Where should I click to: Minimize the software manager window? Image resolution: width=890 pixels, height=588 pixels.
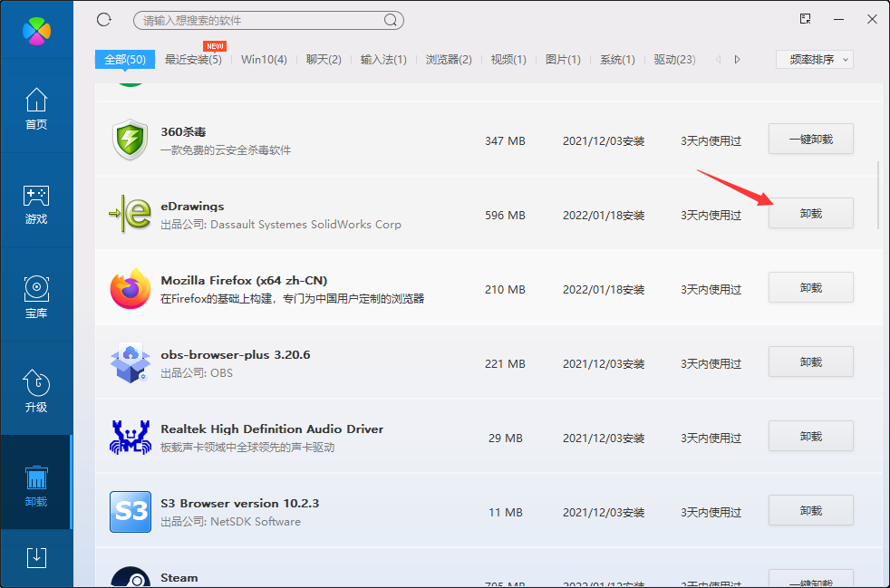[839, 19]
